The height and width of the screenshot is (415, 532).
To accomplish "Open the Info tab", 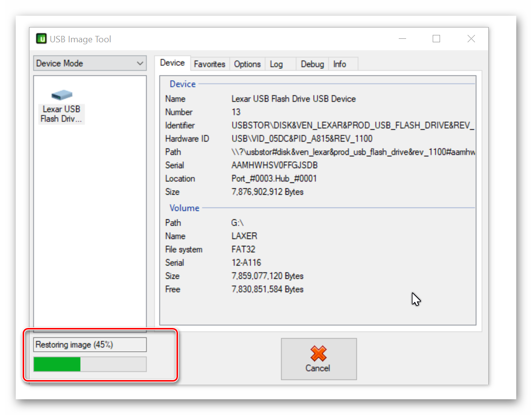I will pos(340,64).
